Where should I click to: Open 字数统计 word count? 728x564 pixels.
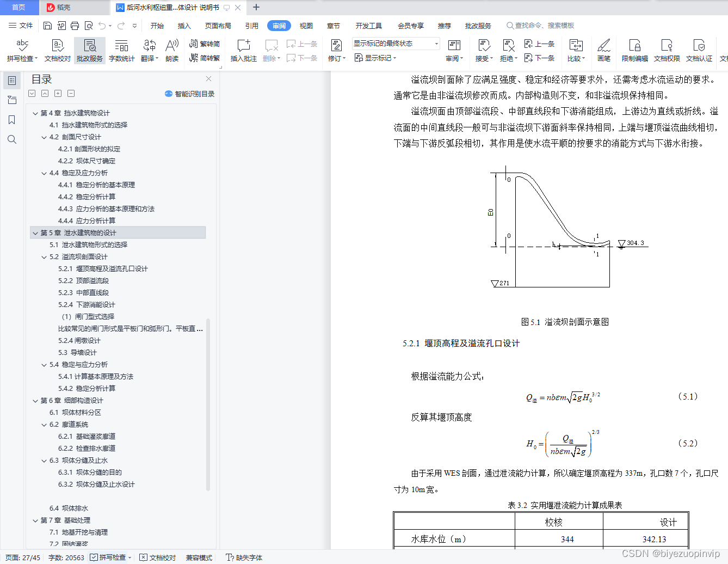point(121,50)
